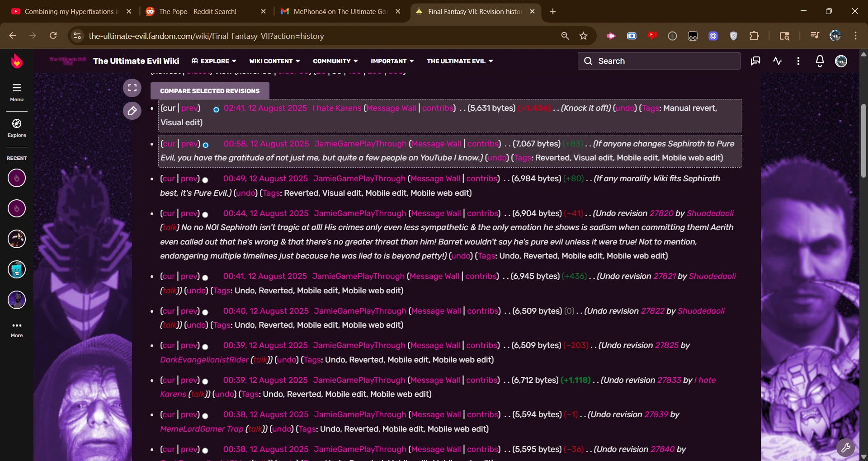Viewport: 868px width, 461px height.
Task: Switch to The Pope Reddit Search tab
Action: 198,12
